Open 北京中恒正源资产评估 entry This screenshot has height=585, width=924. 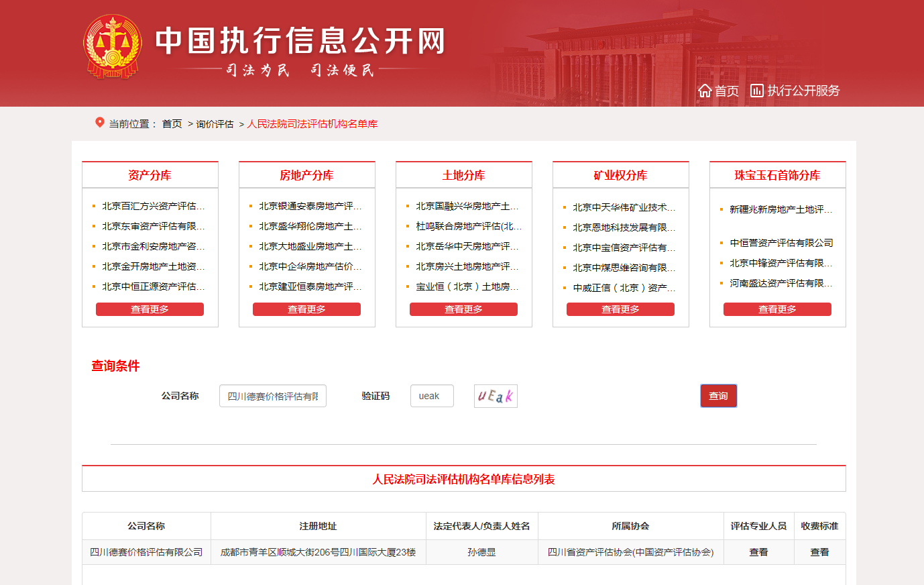(x=154, y=286)
